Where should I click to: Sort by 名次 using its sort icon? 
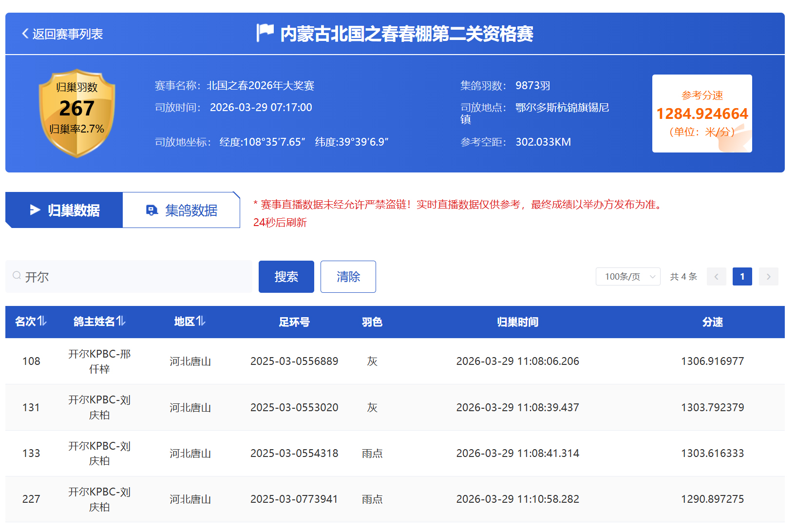pos(42,321)
